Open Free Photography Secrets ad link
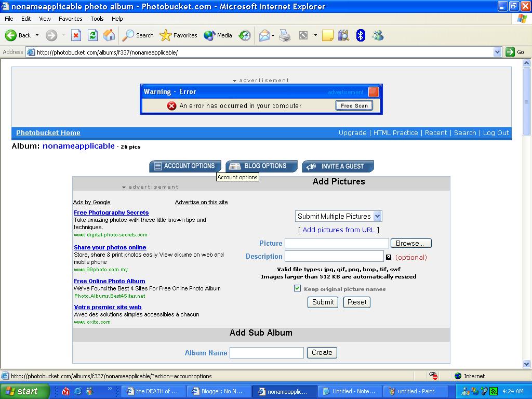Screen dimensions: 532x399 point(111,212)
